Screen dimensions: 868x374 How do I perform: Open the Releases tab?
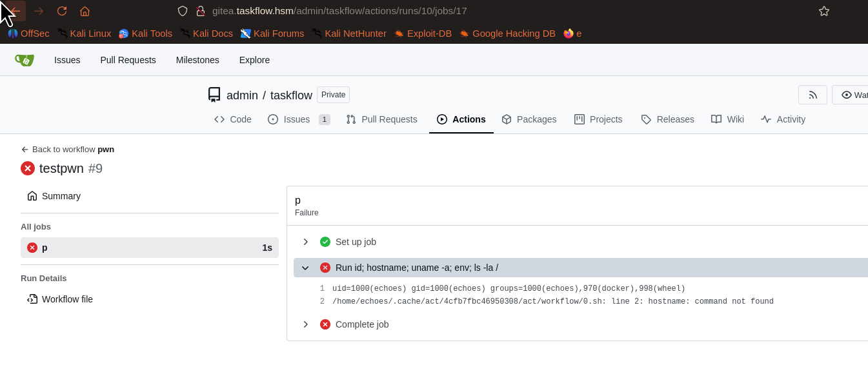[x=668, y=119]
